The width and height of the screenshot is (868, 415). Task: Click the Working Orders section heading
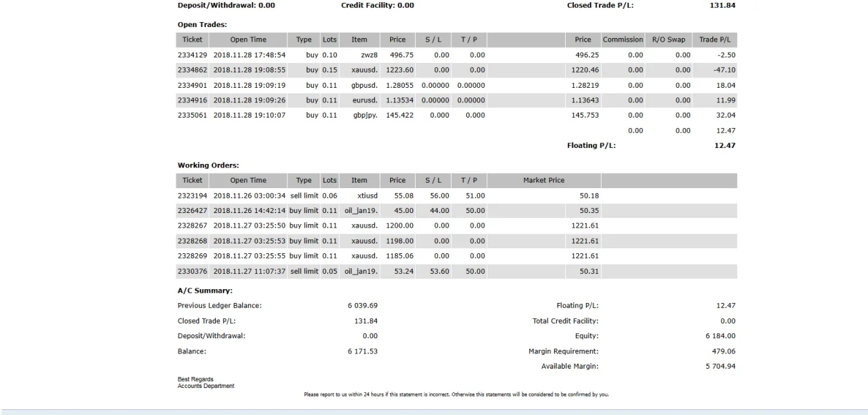pos(208,165)
